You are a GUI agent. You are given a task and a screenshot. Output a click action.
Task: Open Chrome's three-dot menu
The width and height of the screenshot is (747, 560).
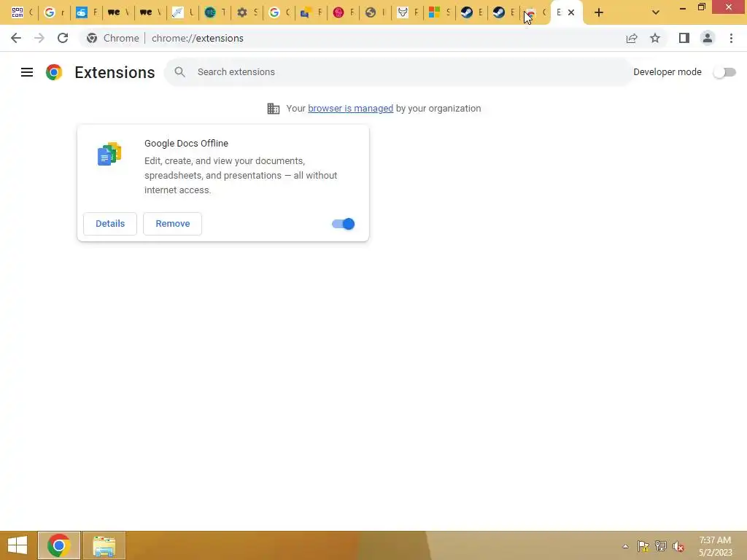(731, 38)
